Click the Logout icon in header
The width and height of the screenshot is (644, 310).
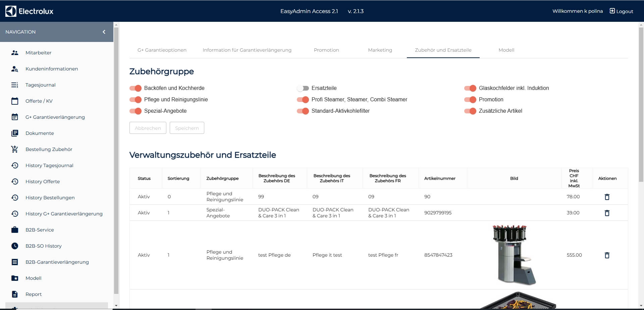(612, 11)
